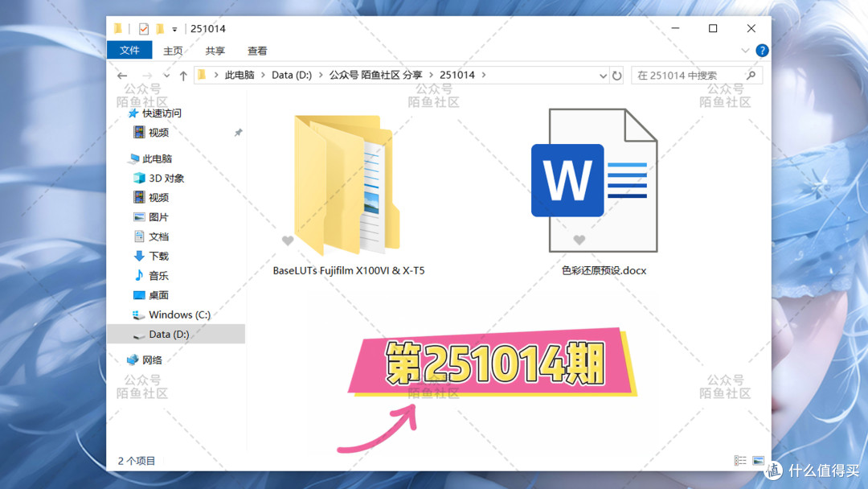The image size is (868, 489).
Task: Refresh the current folder
Action: (x=616, y=76)
